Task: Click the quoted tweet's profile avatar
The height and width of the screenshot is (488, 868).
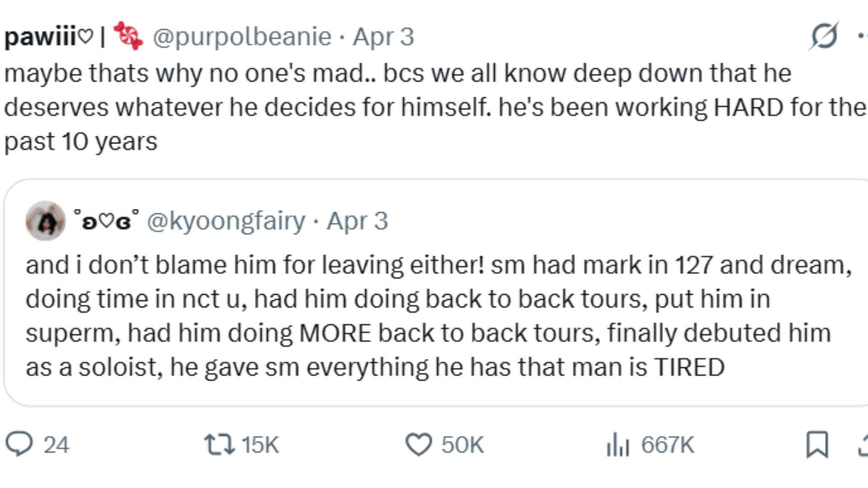Action: click(x=45, y=221)
